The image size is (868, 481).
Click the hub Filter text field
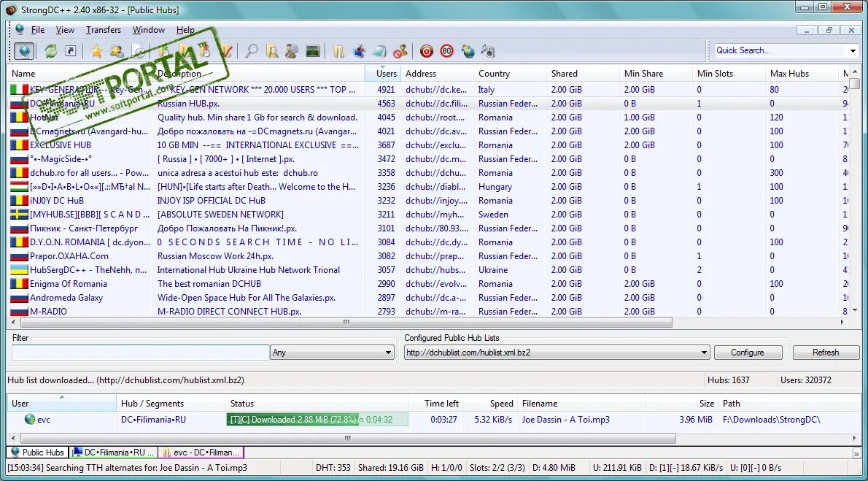coord(141,353)
